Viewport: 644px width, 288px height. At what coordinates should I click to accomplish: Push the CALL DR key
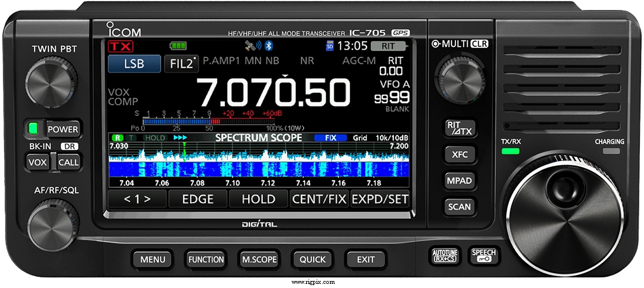click(x=68, y=162)
